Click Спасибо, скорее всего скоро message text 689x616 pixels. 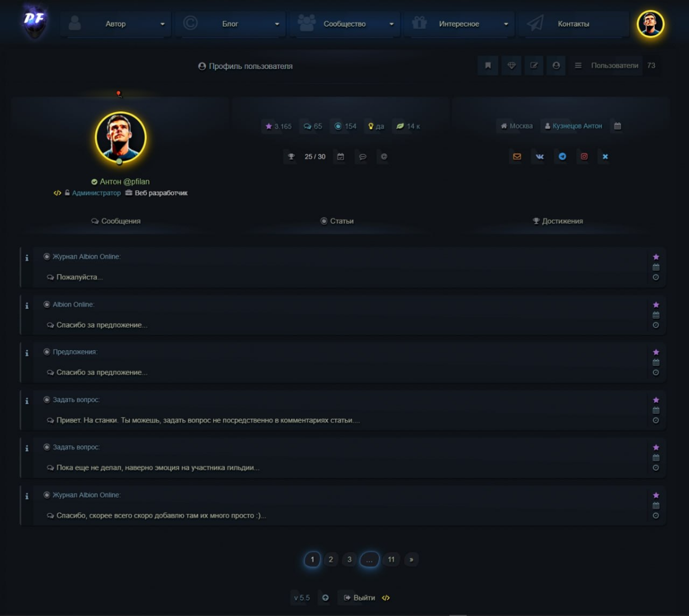tap(161, 516)
